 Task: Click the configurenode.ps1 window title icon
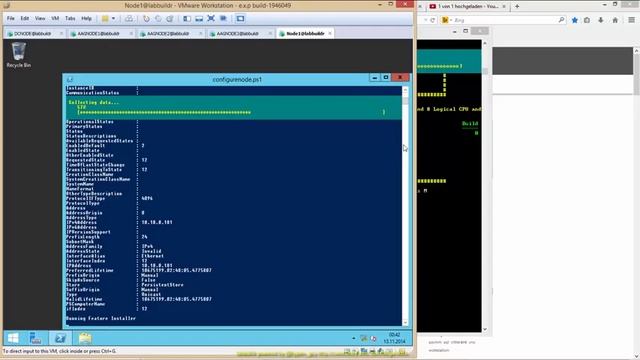[69, 80]
